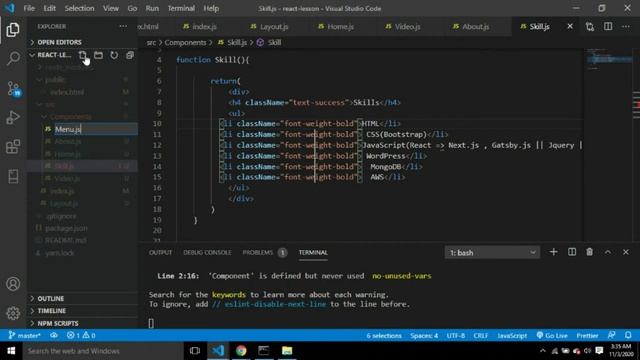Screen dimensions: 640x360
Task: Open Chrome from the Windows taskbar
Action: [x=241, y=351]
